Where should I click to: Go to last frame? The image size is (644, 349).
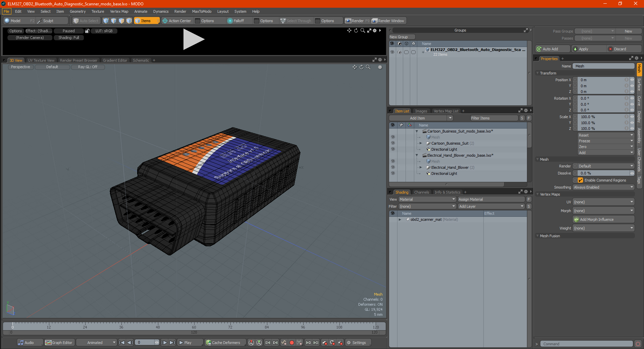tap(172, 343)
